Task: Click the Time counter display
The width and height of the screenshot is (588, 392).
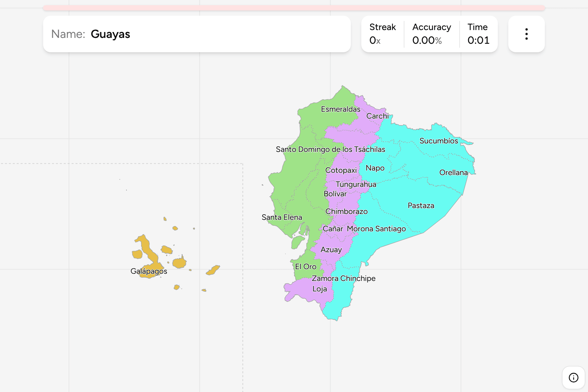Action: (x=478, y=34)
